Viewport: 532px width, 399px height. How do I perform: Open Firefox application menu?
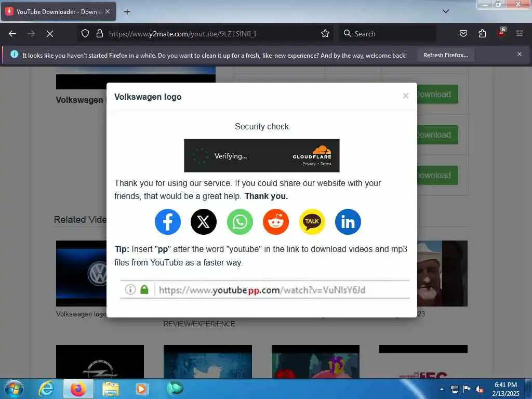click(x=520, y=34)
